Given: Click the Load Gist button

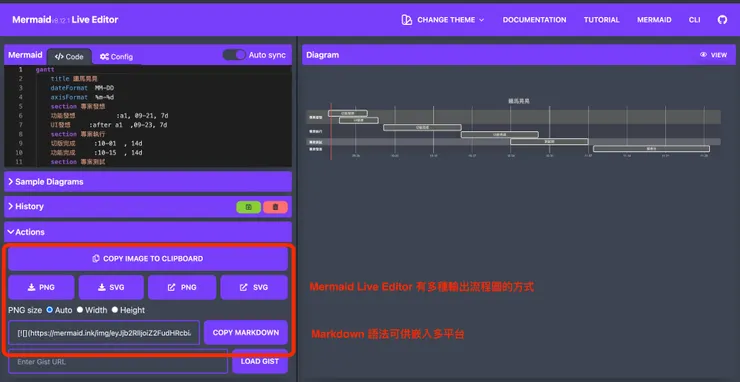Looking at the screenshot, I should [x=260, y=361].
